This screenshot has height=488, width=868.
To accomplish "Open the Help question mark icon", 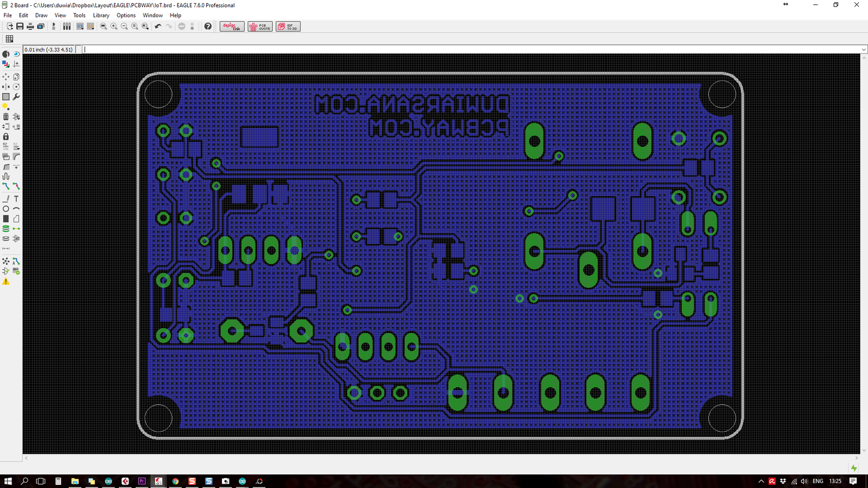I will click(208, 27).
